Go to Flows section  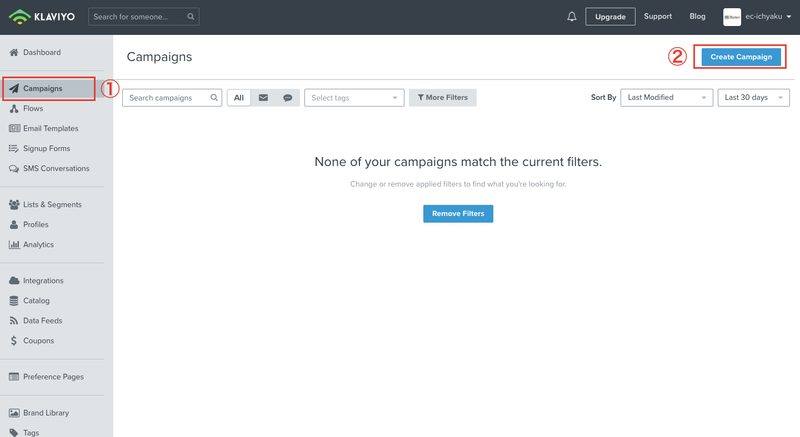33,108
